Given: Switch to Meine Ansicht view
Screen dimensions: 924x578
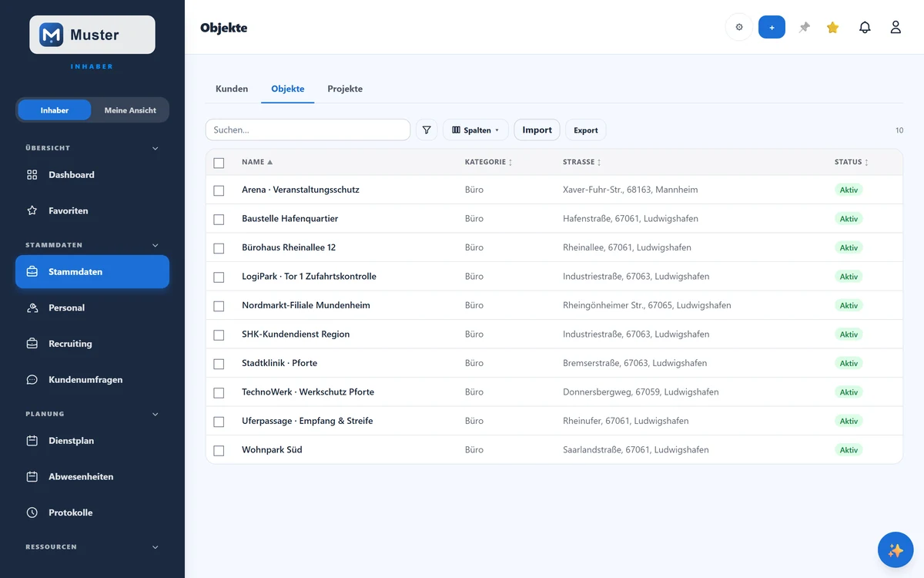Looking at the screenshot, I should [130, 110].
